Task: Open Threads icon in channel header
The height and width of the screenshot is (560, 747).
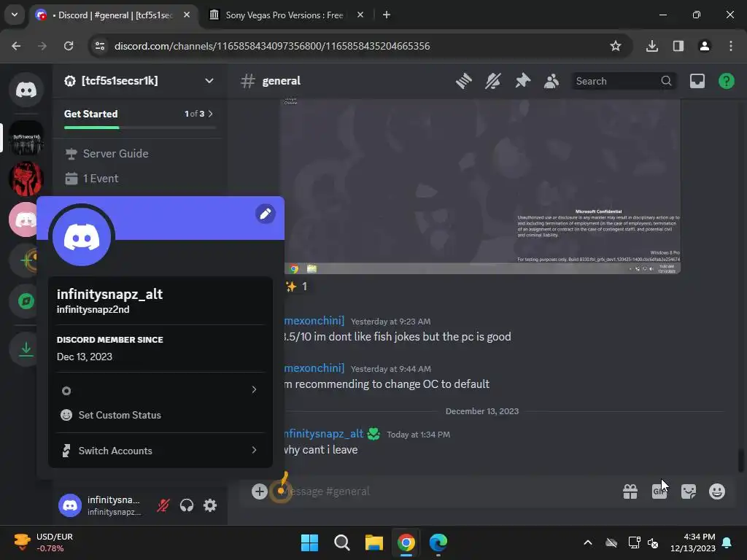Action: coord(463,81)
